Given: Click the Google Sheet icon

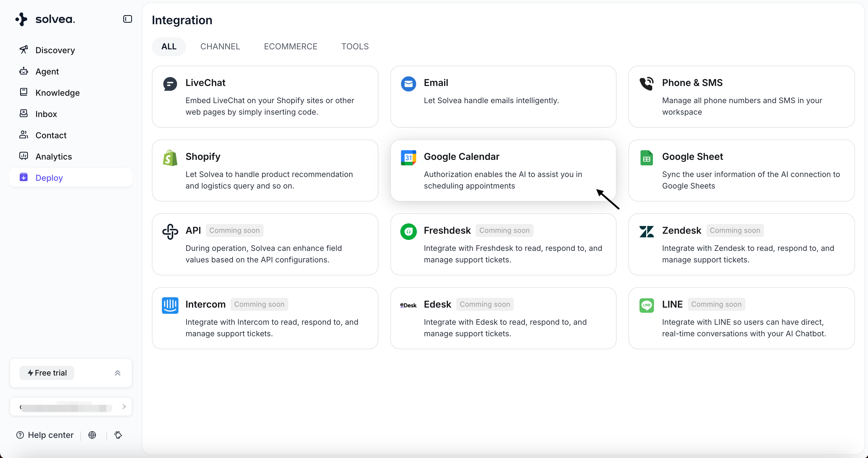Looking at the screenshot, I should point(646,158).
